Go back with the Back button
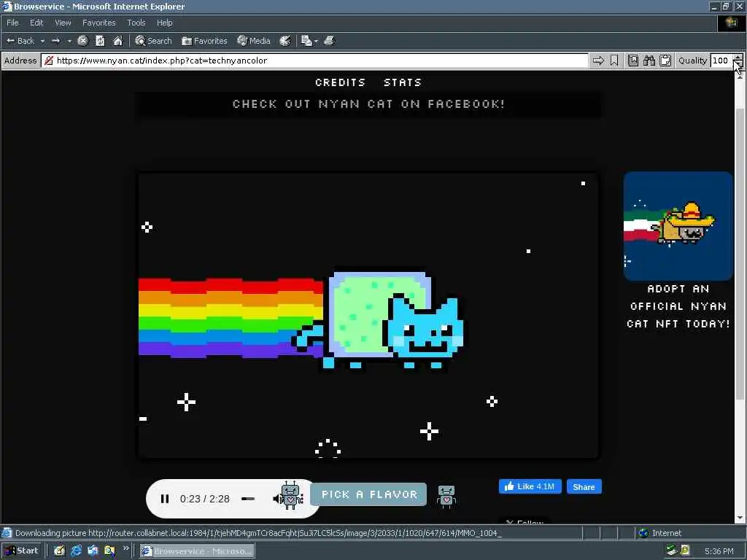747x560 pixels. pyautogui.click(x=20, y=41)
